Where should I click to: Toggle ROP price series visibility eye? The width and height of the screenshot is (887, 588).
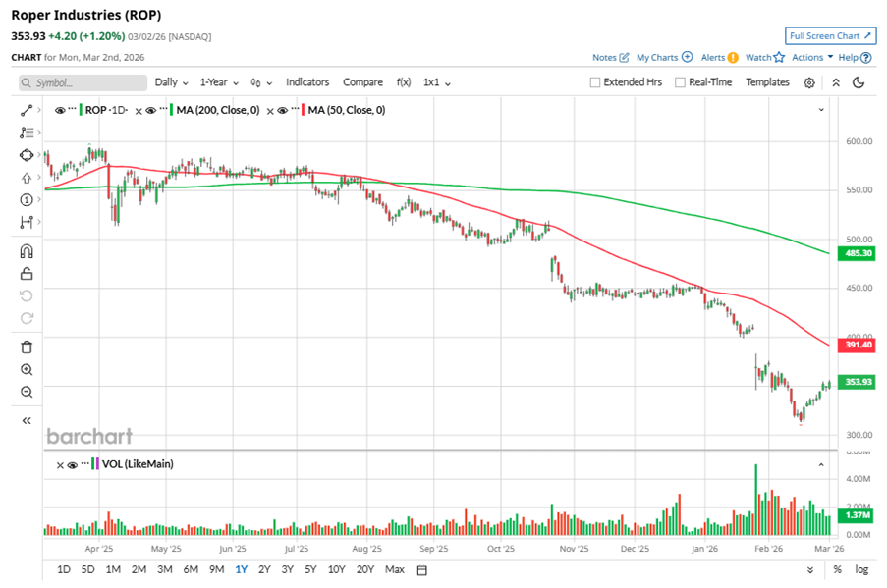[59, 110]
